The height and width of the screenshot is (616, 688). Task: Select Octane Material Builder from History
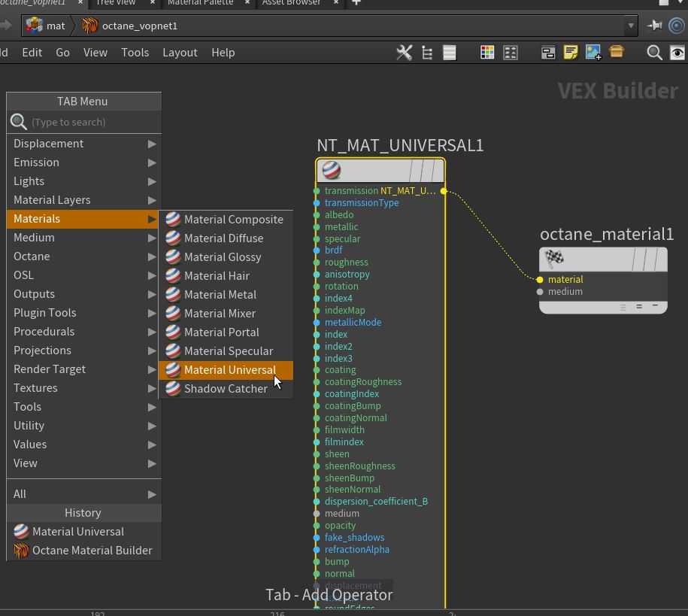[x=92, y=551]
